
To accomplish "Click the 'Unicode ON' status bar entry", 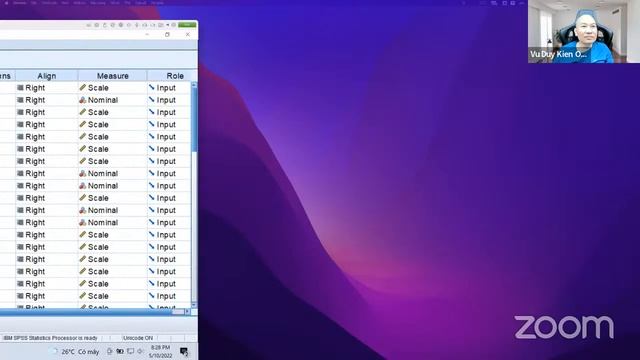I will coord(138,338).
